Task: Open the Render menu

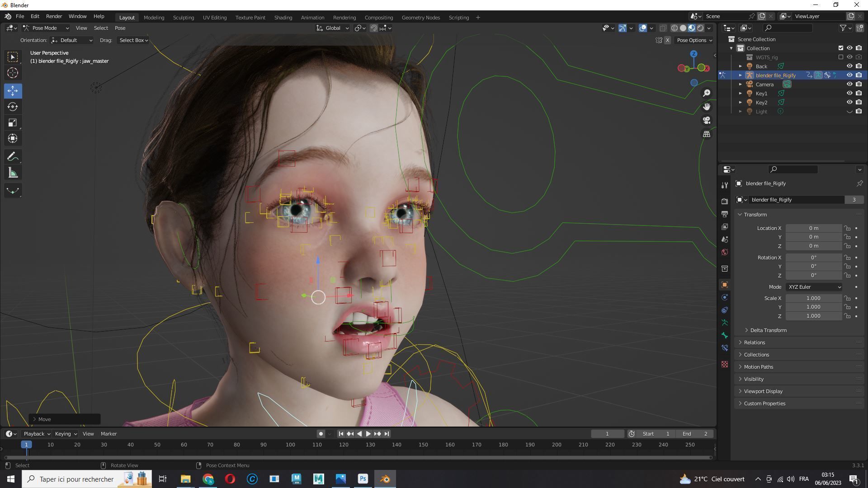Action: [54, 16]
